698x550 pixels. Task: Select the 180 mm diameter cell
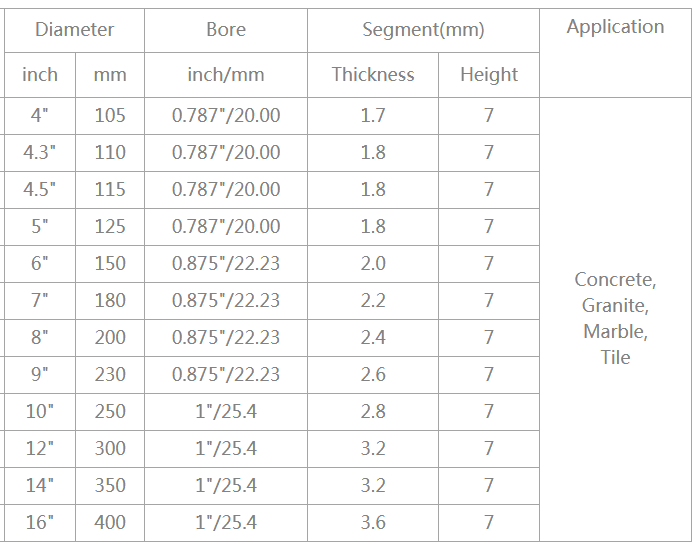pos(110,301)
